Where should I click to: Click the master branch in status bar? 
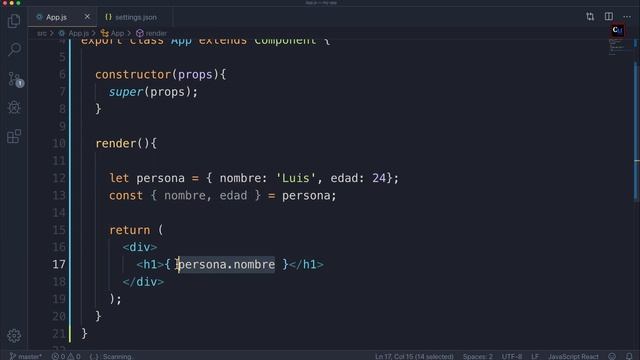pyautogui.click(x=26, y=356)
